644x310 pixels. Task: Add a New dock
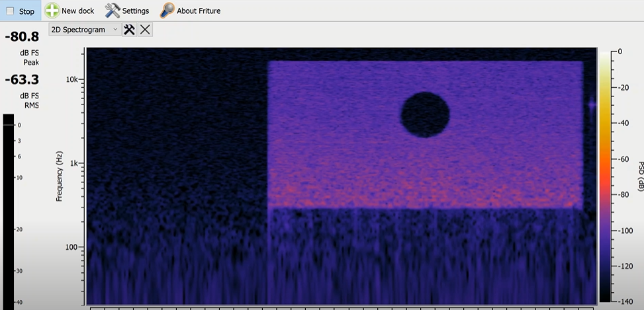coord(69,11)
